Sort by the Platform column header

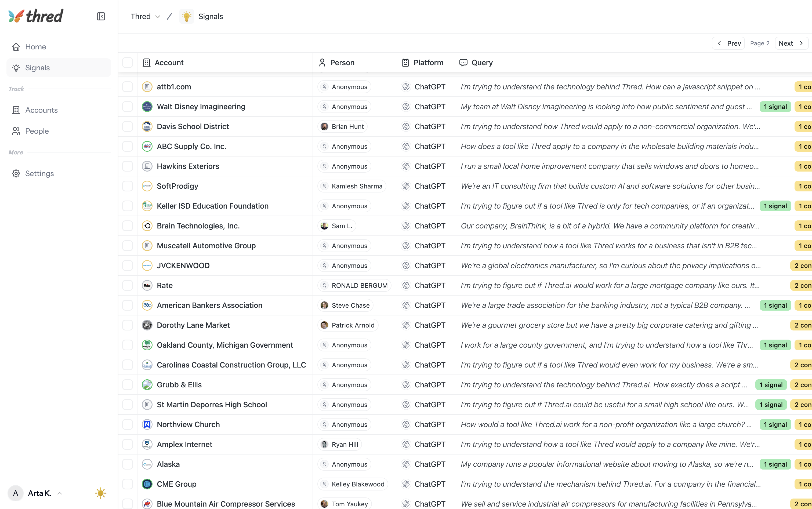point(428,63)
